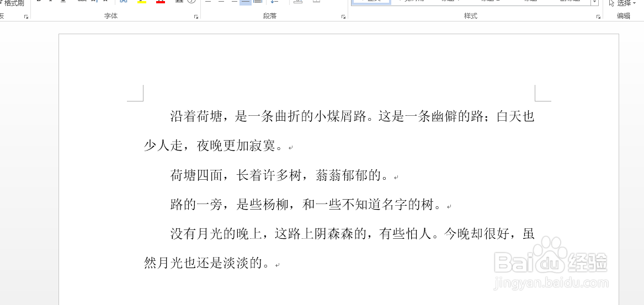Activate the 格式刷 format painter

pyautogui.click(x=12, y=3)
